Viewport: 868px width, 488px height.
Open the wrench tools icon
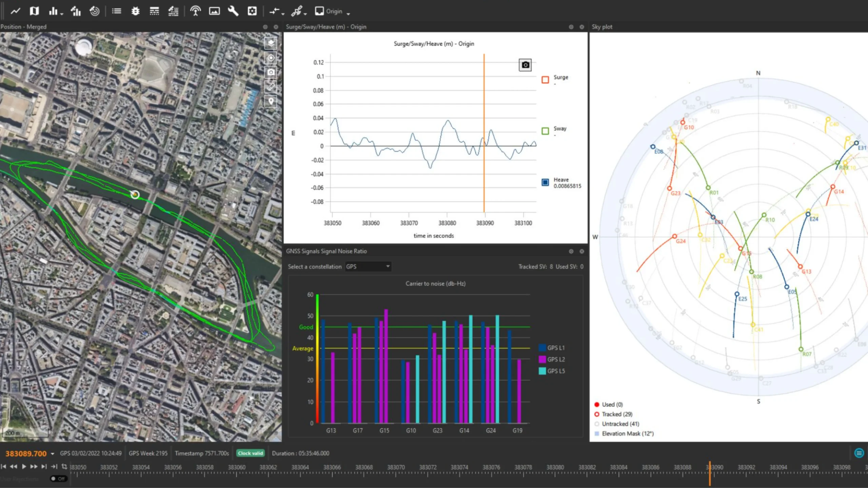233,11
